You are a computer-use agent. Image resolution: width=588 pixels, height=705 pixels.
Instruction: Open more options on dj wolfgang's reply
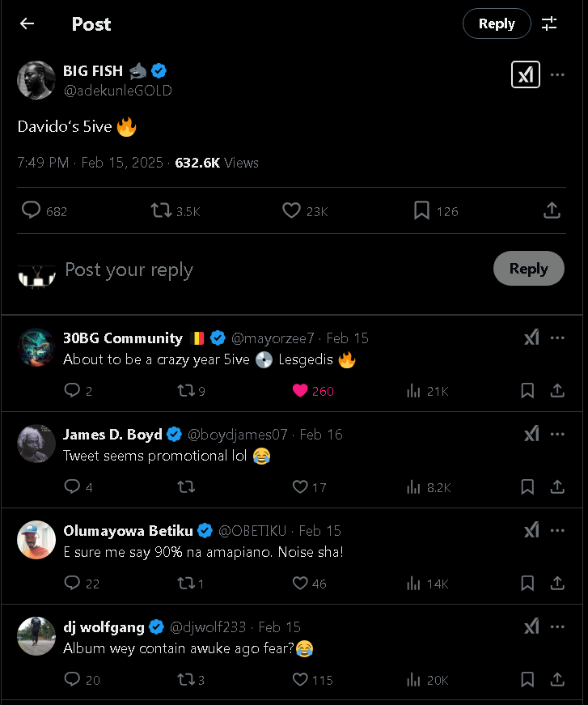(557, 626)
